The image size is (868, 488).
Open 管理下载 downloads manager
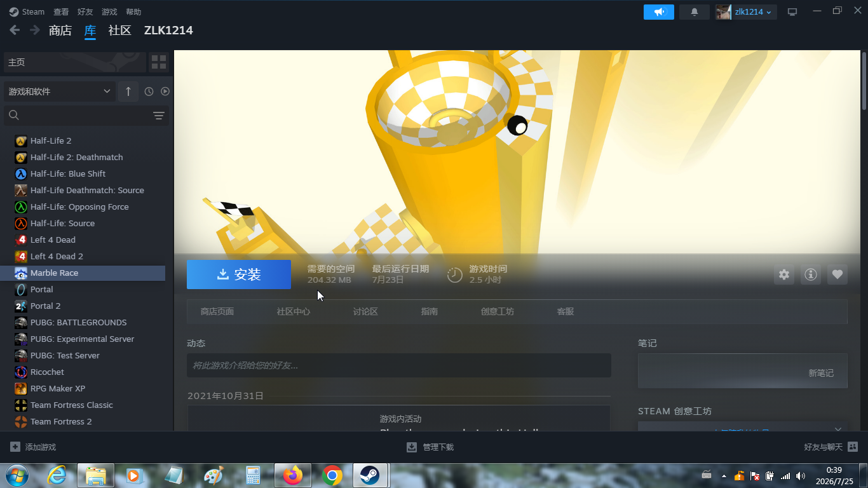click(430, 447)
